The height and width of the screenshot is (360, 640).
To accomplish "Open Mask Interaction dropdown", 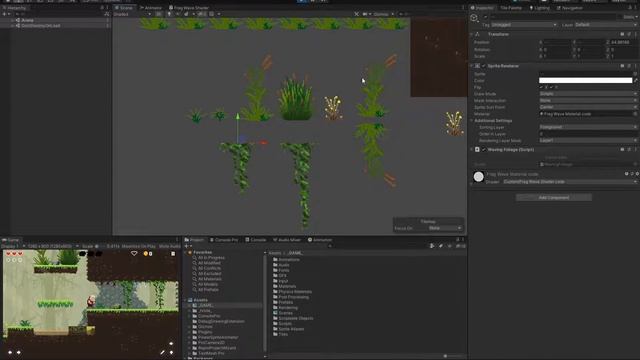I will pos(588,100).
